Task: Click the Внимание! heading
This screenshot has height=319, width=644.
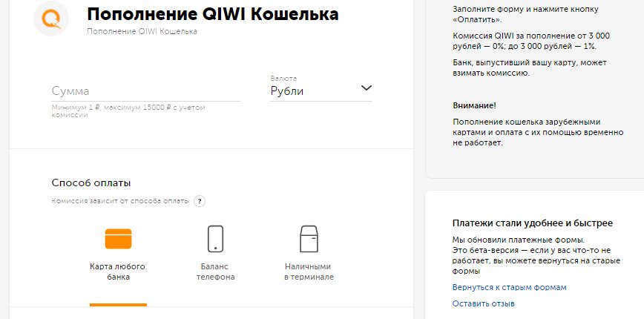Action: pos(474,105)
